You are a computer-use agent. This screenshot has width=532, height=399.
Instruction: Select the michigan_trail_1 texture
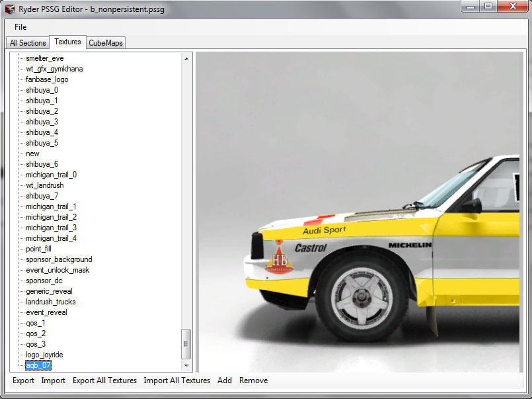click(x=52, y=206)
